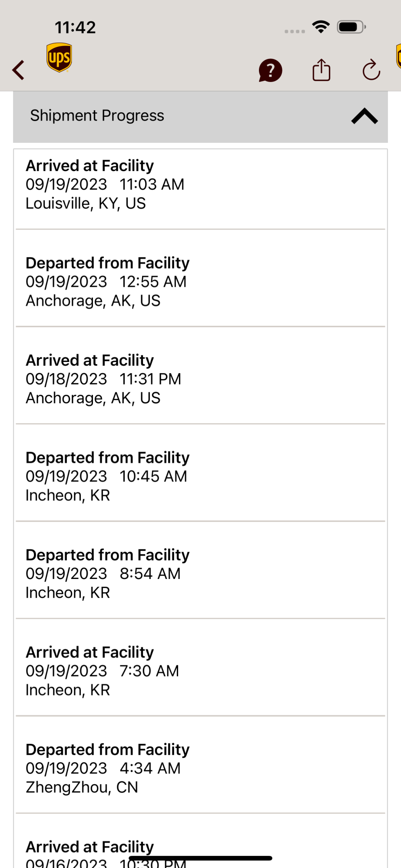Tap the back arrow icon
The height and width of the screenshot is (868, 401).
point(18,70)
